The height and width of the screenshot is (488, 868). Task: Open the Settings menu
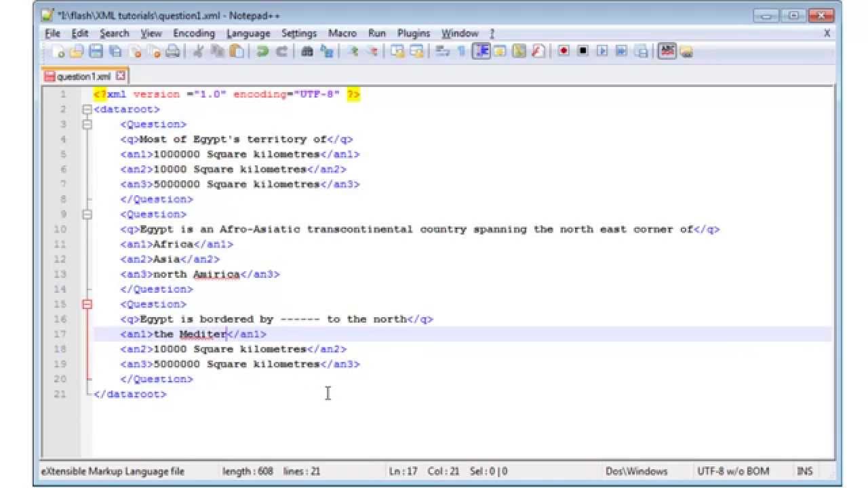pyautogui.click(x=299, y=33)
